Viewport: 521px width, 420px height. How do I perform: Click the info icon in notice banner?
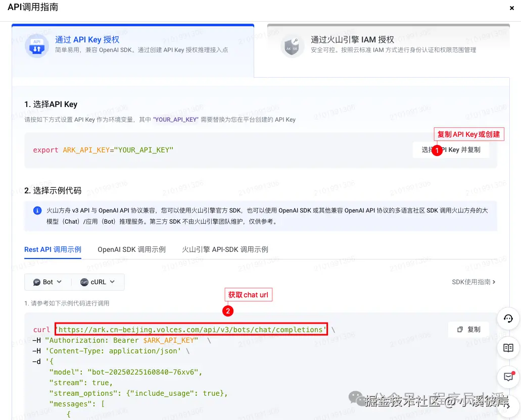[x=37, y=211]
